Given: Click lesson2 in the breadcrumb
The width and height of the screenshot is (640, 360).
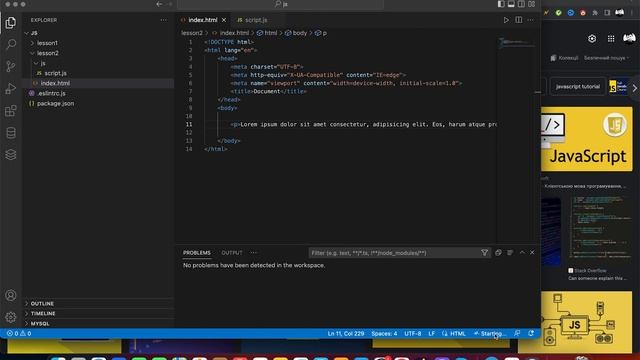Looking at the screenshot, I should [x=192, y=33].
